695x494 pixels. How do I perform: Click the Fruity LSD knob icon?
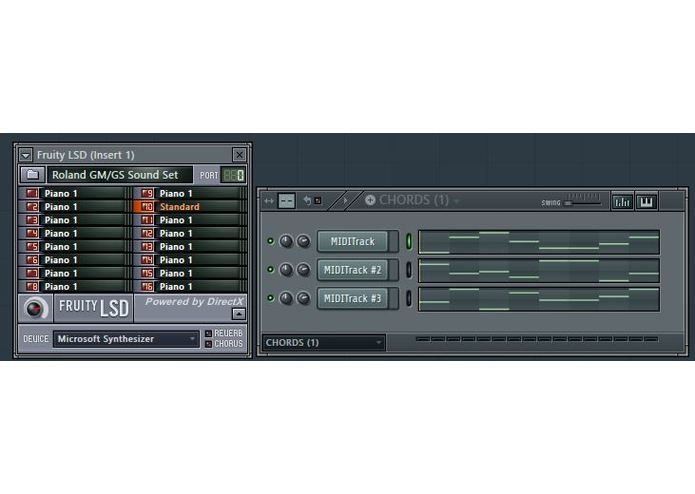(35, 308)
